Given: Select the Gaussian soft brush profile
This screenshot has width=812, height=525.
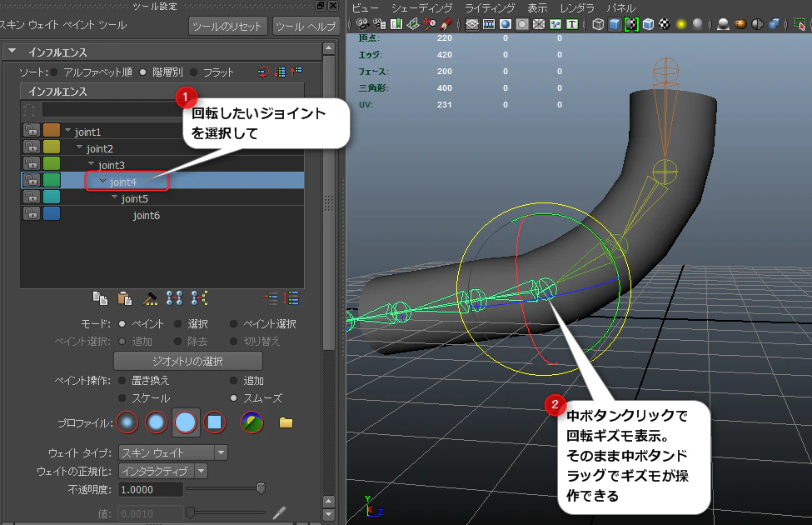Looking at the screenshot, I should (x=127, y=422).
